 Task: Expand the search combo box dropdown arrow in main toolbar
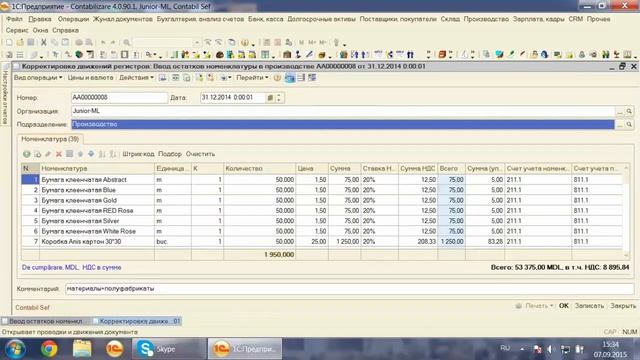coord(197,42)
